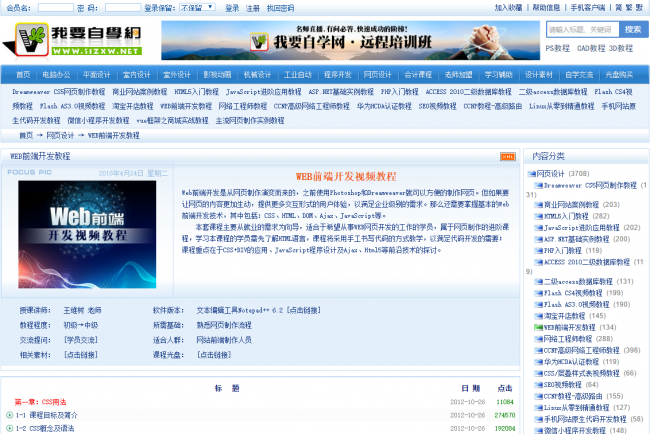Viewport: 650px width, 434px height.
Task: Click 首页 in the breadcrumb trail
Action: click(26, 136)
